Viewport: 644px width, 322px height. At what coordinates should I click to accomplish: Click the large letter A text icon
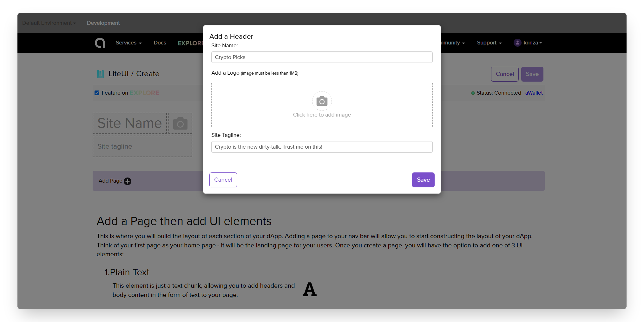pos(310,290)
